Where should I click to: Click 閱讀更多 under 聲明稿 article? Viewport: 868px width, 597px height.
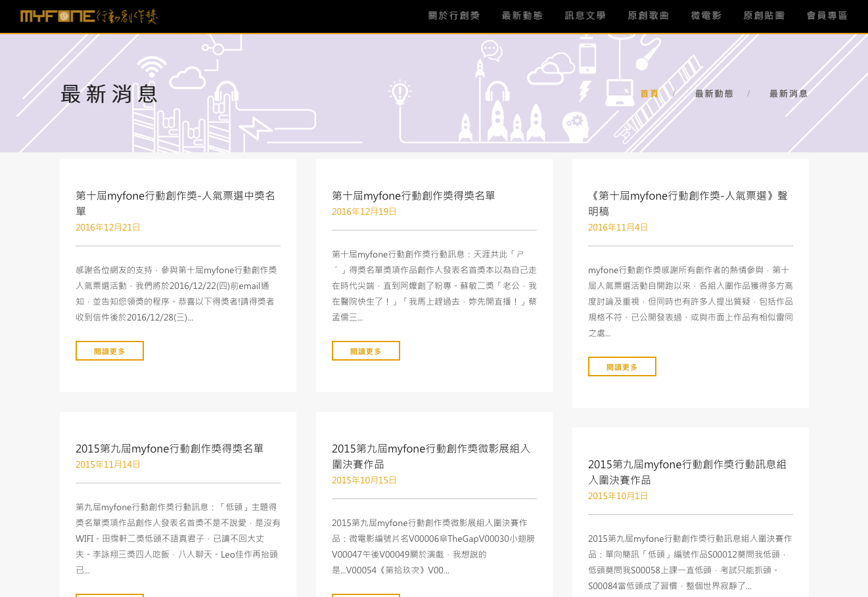(622, 366)
